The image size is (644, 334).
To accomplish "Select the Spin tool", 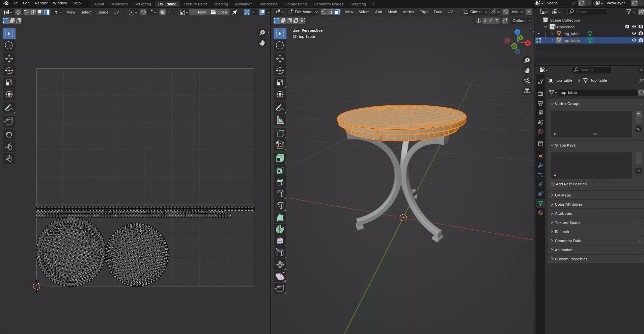I will tap(280, 229).
